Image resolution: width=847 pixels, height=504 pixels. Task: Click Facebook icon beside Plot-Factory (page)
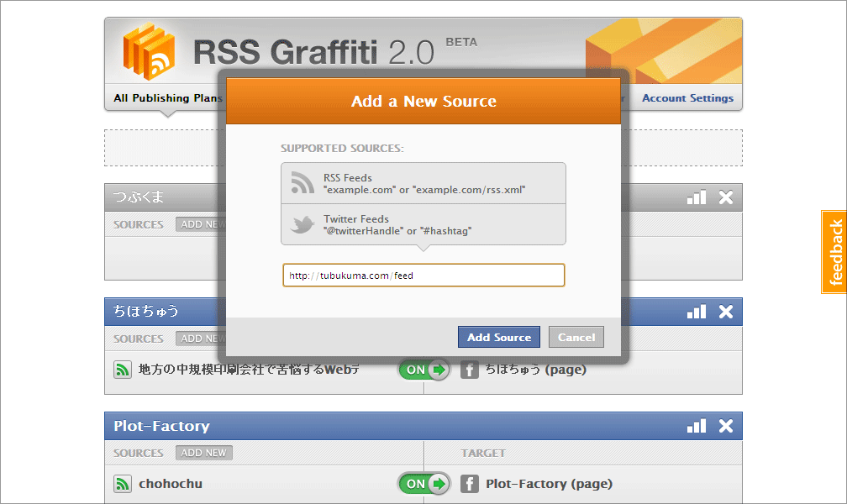470,484
